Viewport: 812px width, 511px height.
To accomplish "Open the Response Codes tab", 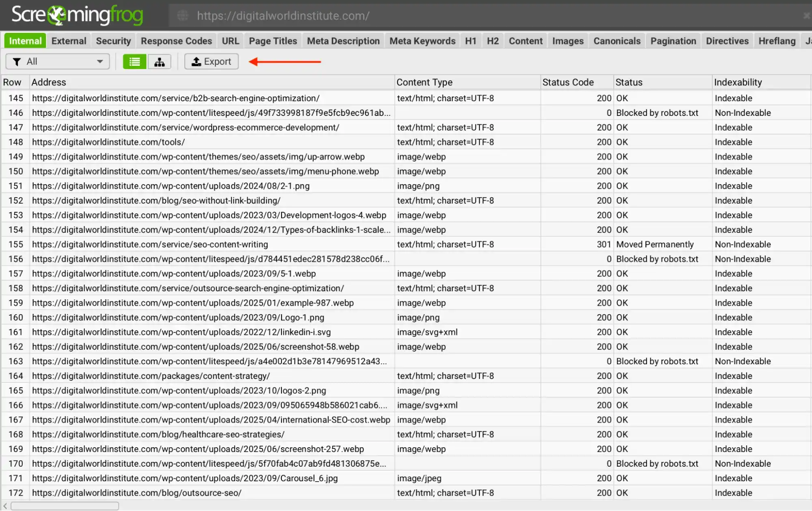I will [x=176, y=40].
